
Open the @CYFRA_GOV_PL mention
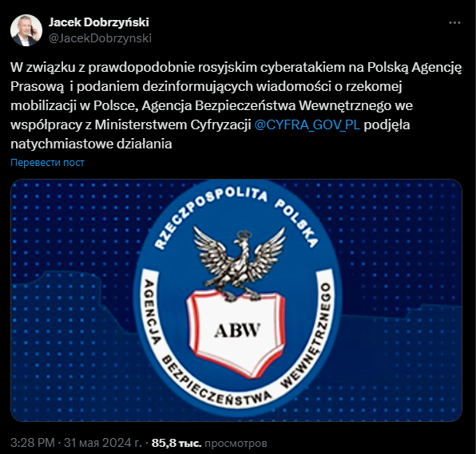pyautogui.click(x=307, y=124)
